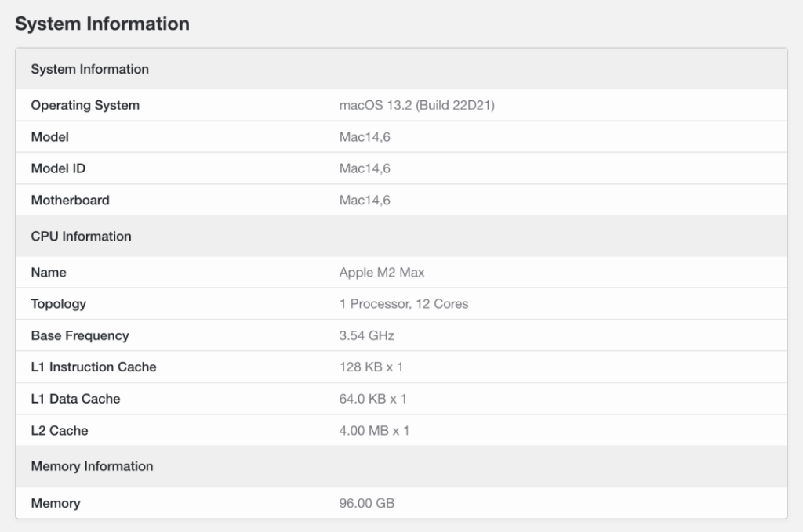Click the L1 Instruction Cache label

(93, 367)
